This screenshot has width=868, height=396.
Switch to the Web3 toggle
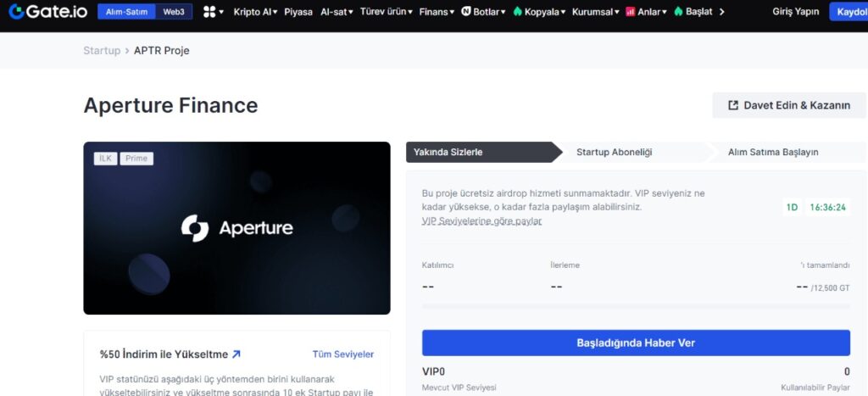(174, 12)
